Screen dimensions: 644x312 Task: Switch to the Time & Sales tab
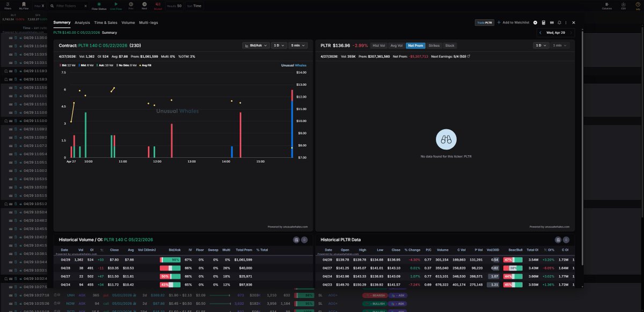point(106,23)
